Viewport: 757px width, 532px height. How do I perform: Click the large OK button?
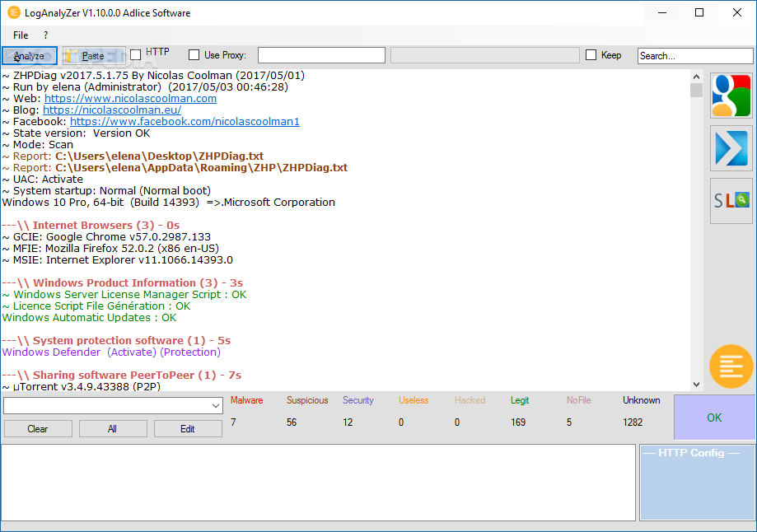coord(714,418)
